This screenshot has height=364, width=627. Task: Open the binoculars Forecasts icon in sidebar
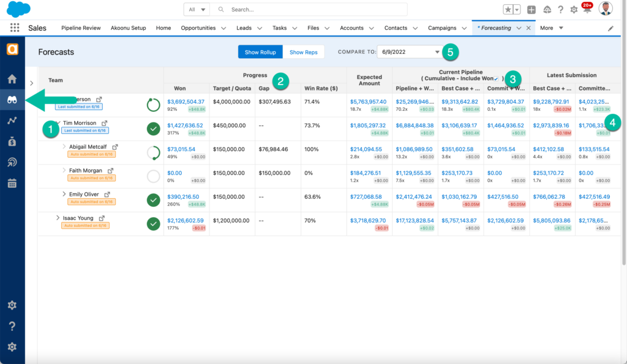(12, 100)
